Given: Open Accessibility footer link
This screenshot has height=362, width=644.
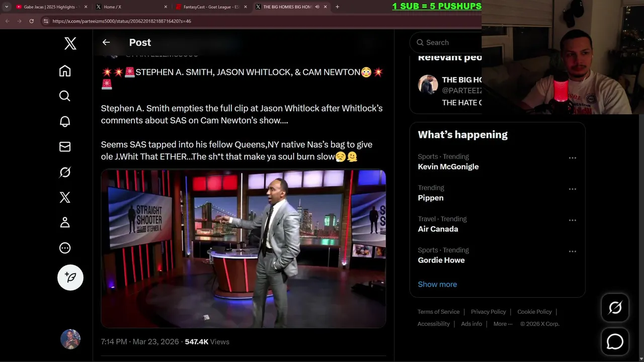Looking at the screenshot, I should point(433,324).
